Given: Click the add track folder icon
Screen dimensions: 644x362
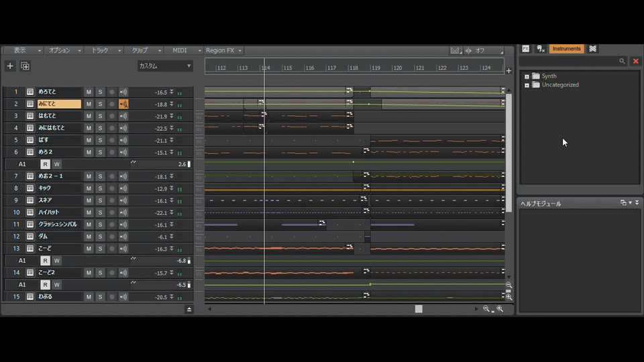Looking at the screenshot, I should tap(25, 66).
